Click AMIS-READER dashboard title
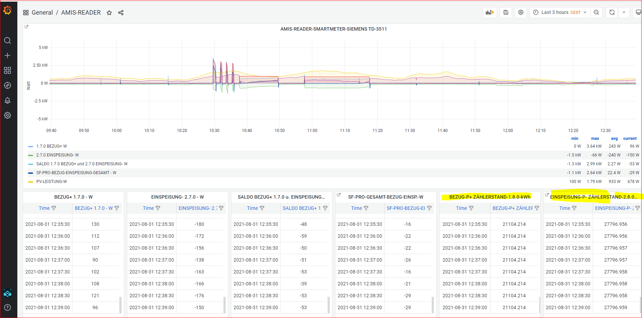The height and width of the screenshot is (318, 644). (81, 13)
